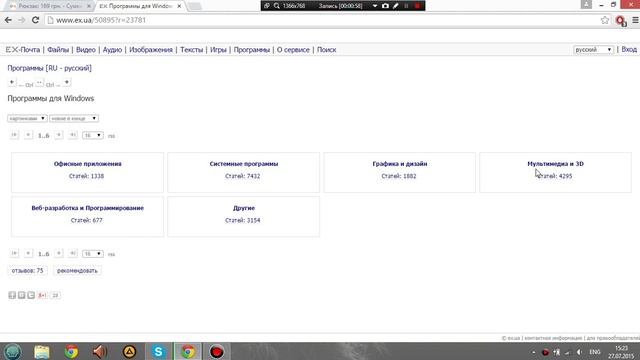This screenshot has height=360, width=640.
Task: Open the Другие category
Action: click(x=244, y=208)
